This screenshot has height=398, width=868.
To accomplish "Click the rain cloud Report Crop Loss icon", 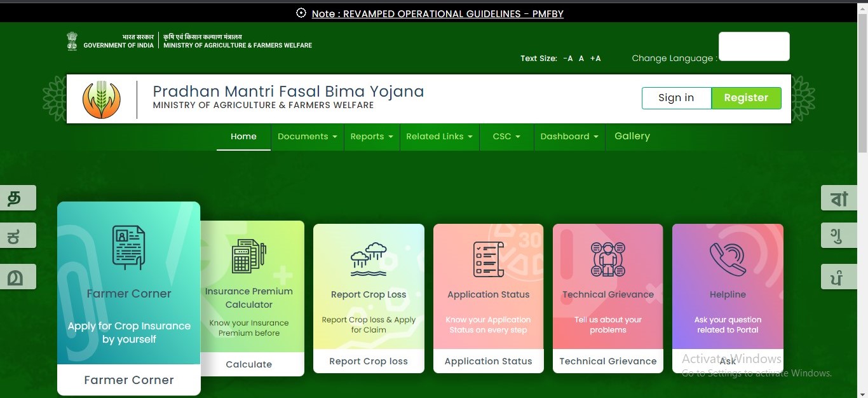I will tap(369, 259).
